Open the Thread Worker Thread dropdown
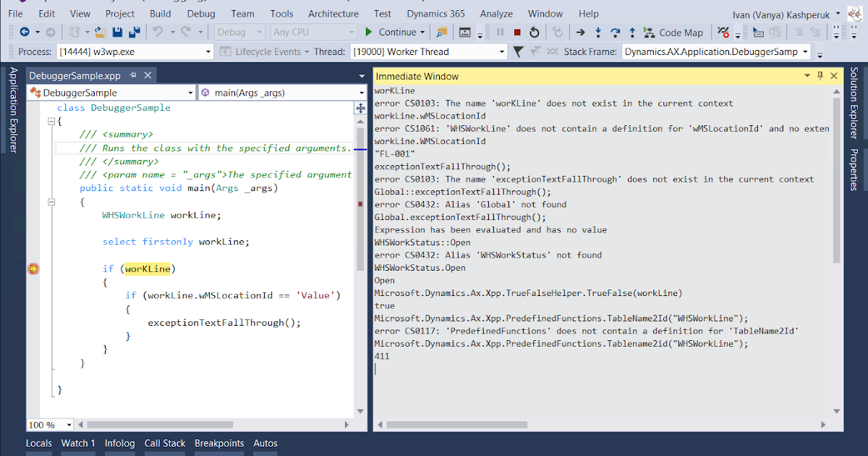Screen dimensions: 868x456 (x=502, y=51)
